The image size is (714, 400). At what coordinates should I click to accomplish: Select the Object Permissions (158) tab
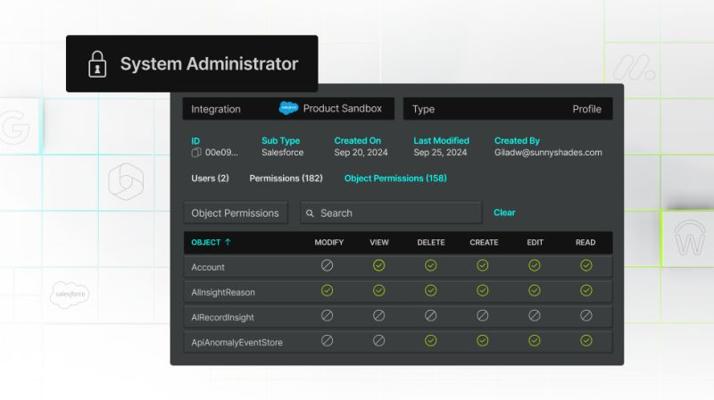[x=395, y=179]
